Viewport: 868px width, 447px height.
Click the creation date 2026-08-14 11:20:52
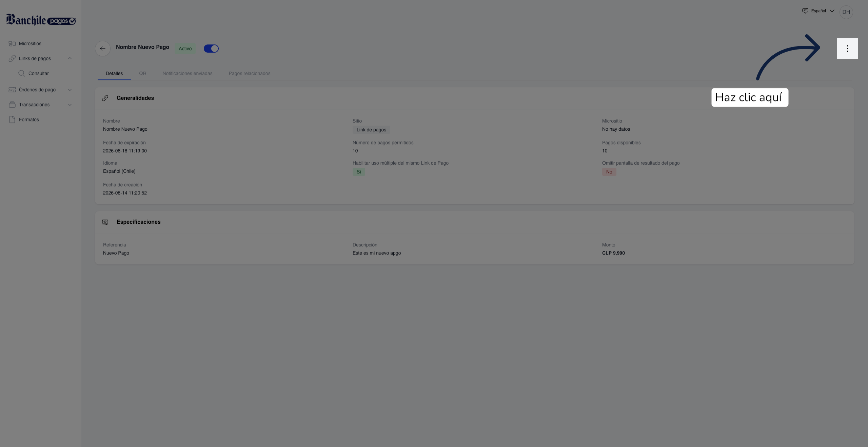[x=125, y=193]
